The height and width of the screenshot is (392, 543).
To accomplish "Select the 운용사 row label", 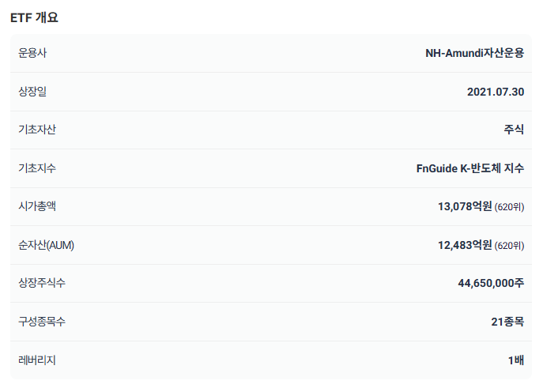I will [32, 53].
